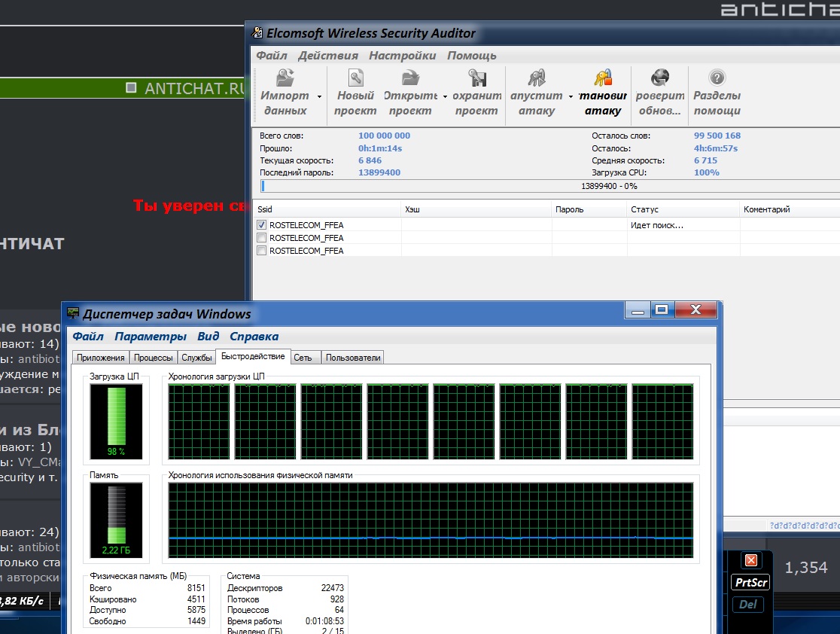Check the last ROSTELECOM_FFEA row checkbox
The width and height of the screenshot is (840, 634).
pyautogui.click(x=261, y=250)
